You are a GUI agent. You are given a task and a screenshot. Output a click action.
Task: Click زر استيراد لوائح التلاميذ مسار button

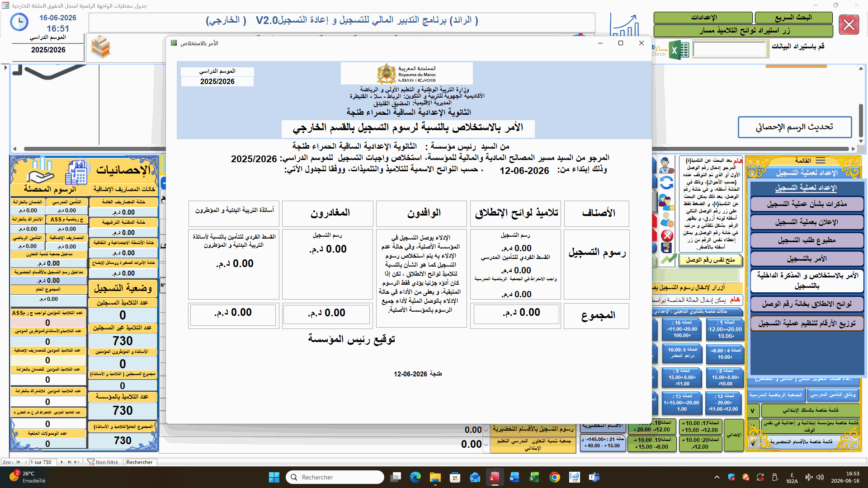[x=744, y=31]
